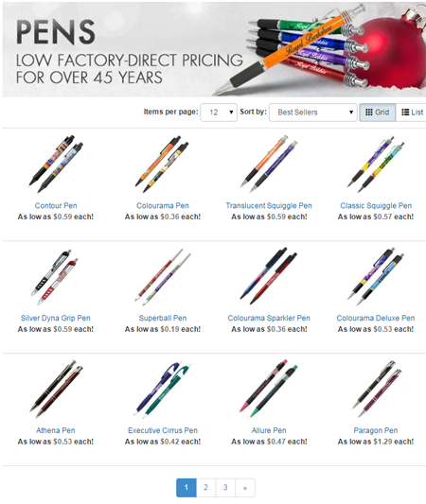The image size is (426, 504).
Task: Click the Silver Dyna Grip Pen image
Action: [56, 277]
